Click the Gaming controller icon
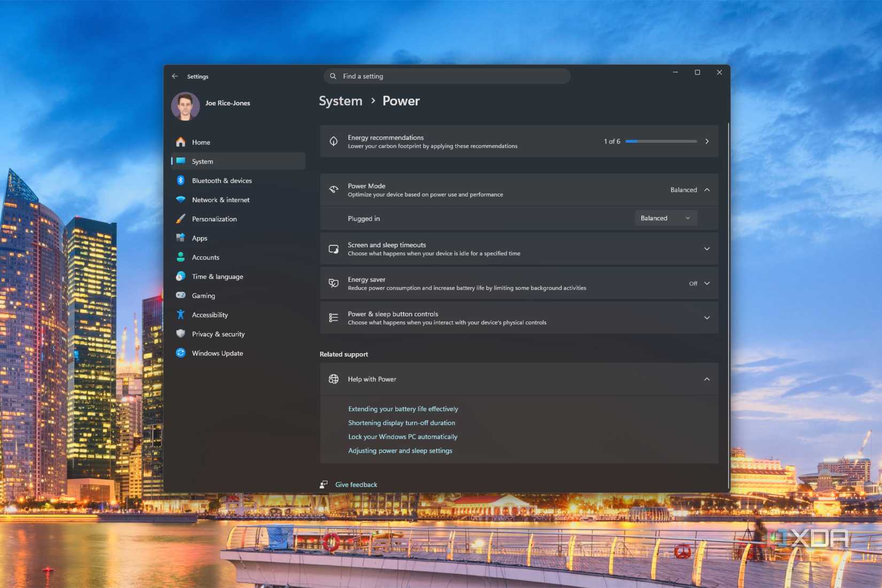Image resolution: width=882 pixels, height=588 pixels. pyautogui.click(x=181, y=296)
